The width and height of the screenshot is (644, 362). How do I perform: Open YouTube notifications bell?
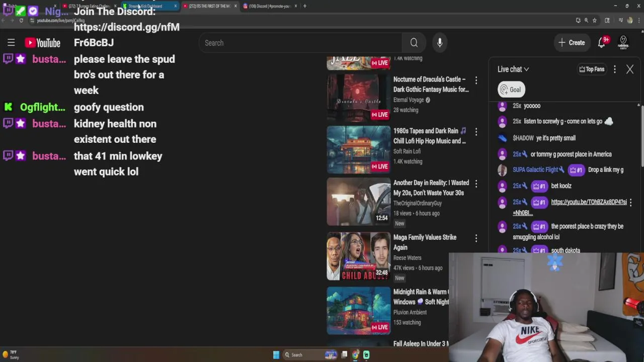coord(602,43)
